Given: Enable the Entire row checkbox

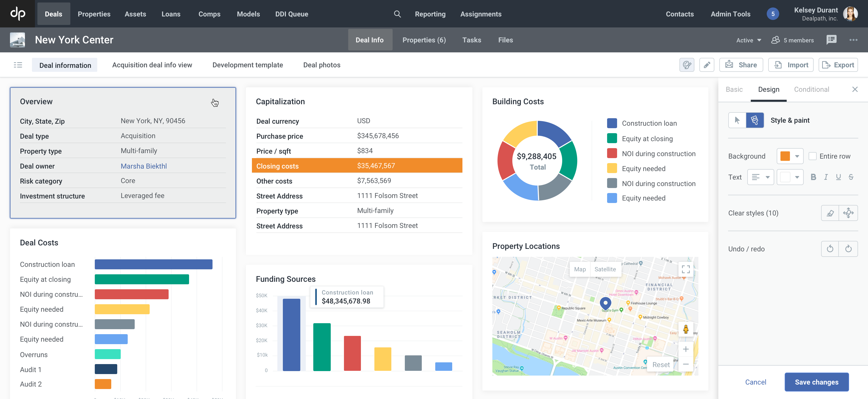Looking at the screenshot, I should (x=812, y=156).
